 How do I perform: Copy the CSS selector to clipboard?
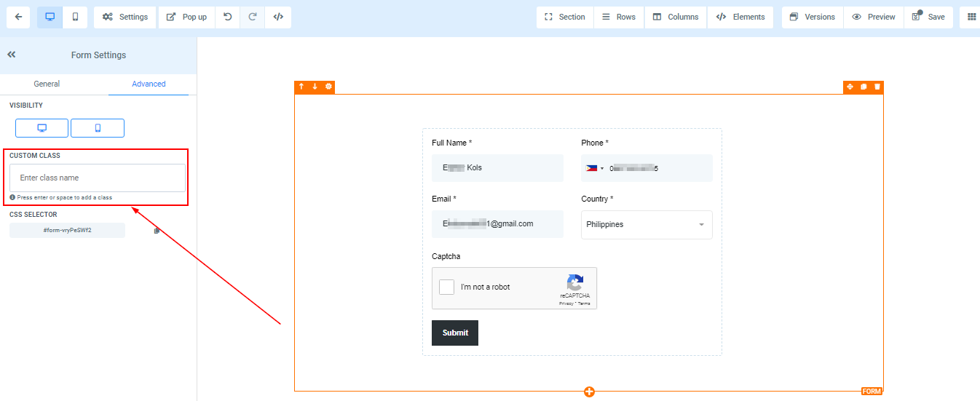coord(157,231)
